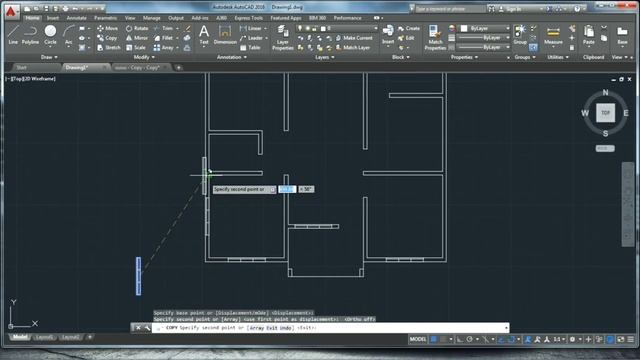Switch to the Insert ribbon tab
The height and width of the screenshot is (360, 640).
pyautogui.click(x=53, y=18)
